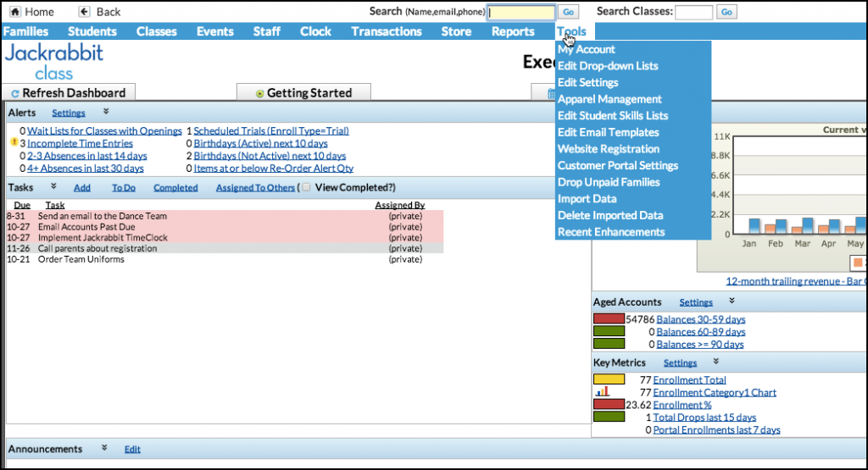868x470 pixels.
Task: Open the Classes menu
Action: (x=157, y=31)
